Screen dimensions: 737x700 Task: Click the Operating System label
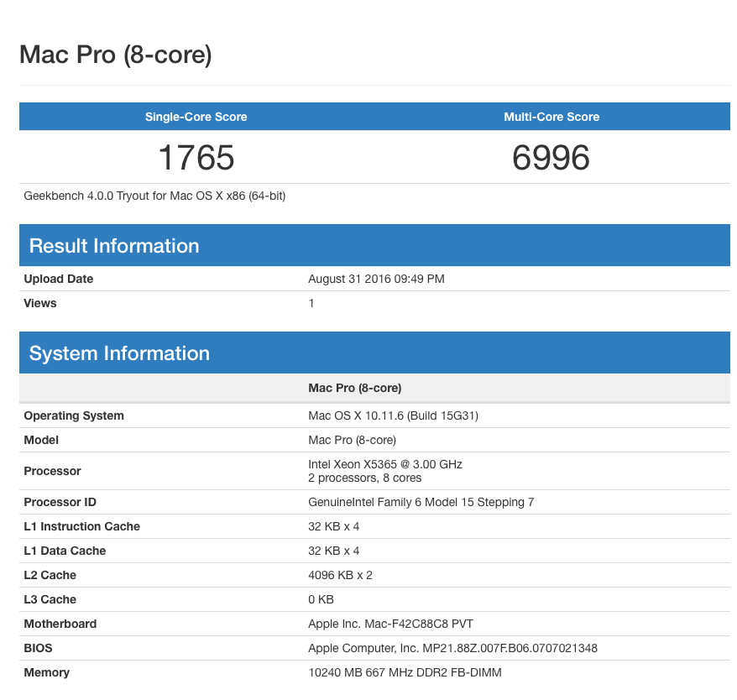point(74,415)
